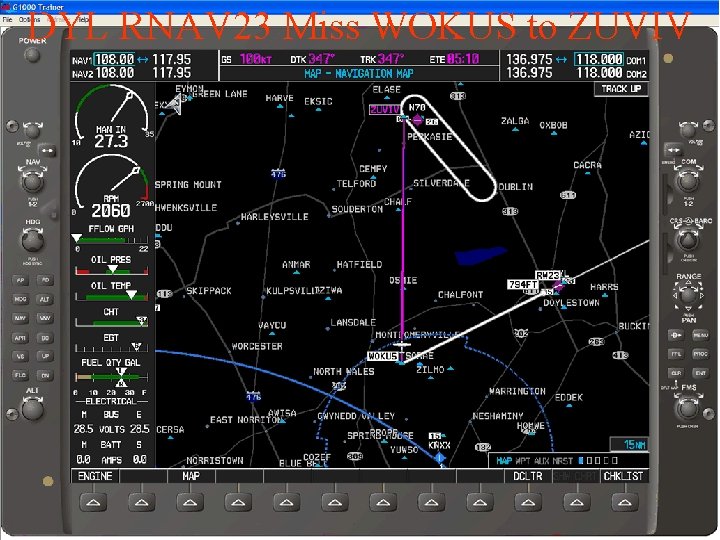The image size is (720, 540).
Task: Click the FMS knob
Action: [x=687, y=408]
